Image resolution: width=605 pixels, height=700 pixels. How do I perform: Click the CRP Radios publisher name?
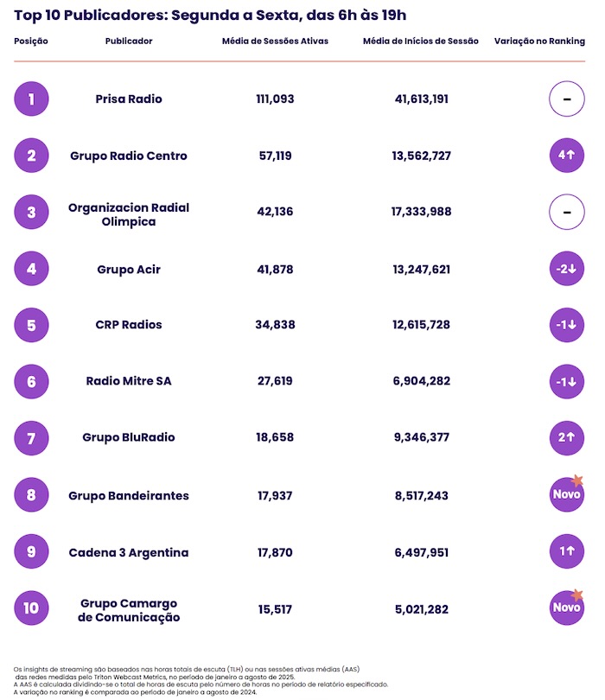[129, 325]
